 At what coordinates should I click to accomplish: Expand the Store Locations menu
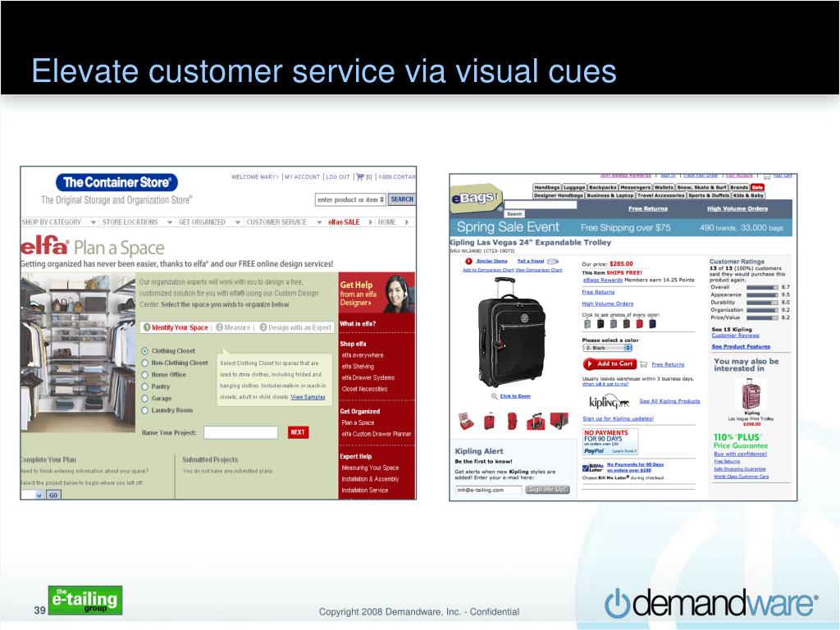[137, 221]
